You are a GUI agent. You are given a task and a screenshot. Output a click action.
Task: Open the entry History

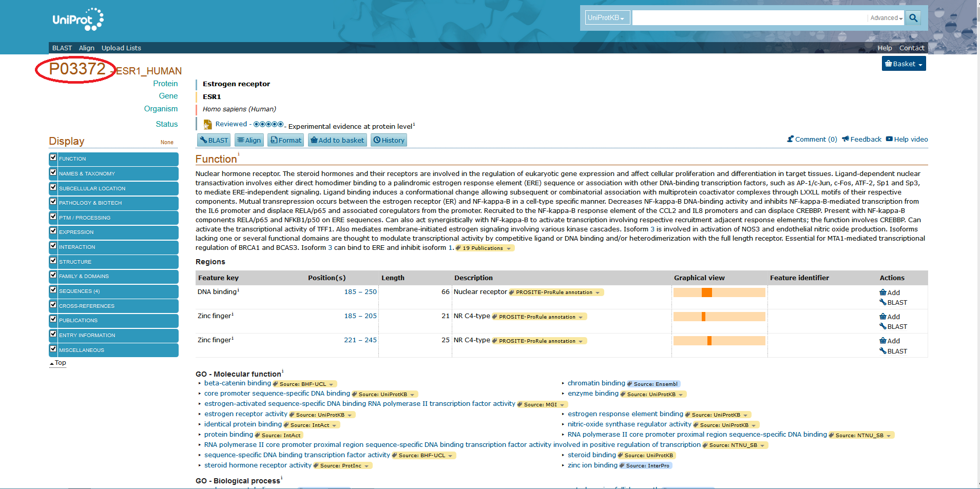[x=389, y=140]
